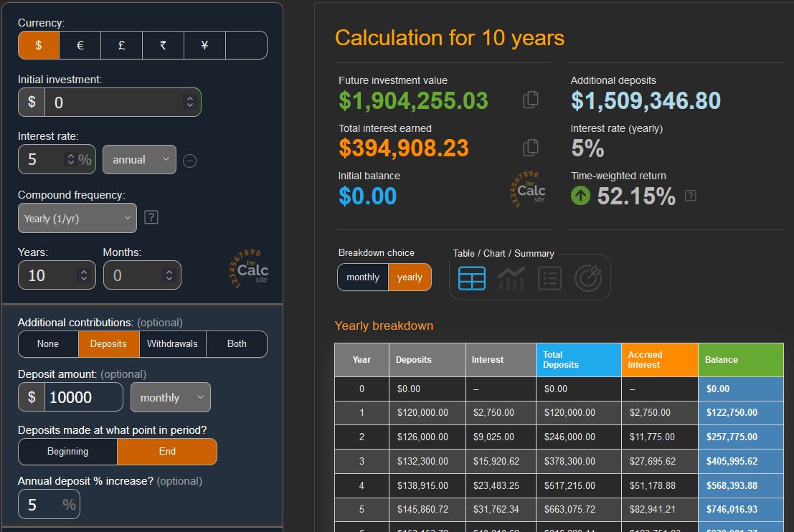Select the Both contributions tab
The height and width of the screenshot is (532, 794).
coord(237,344)
